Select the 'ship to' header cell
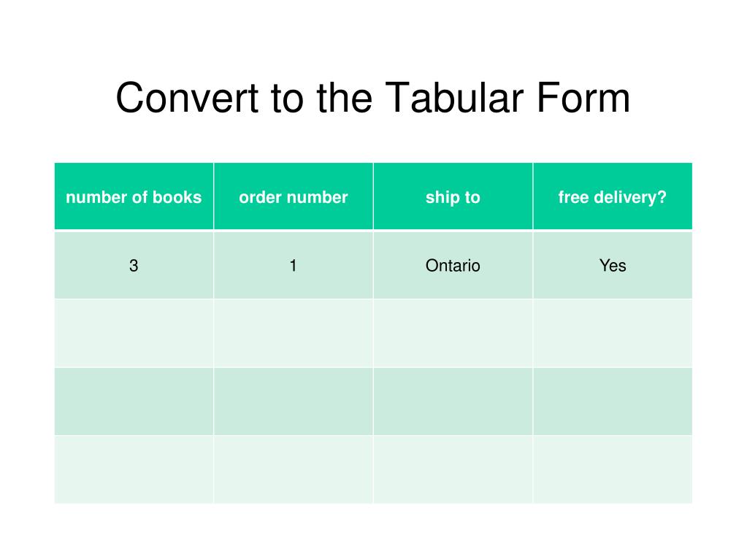Screen dimensions: 747x560 pyautogui.click(x=453, y=196)
